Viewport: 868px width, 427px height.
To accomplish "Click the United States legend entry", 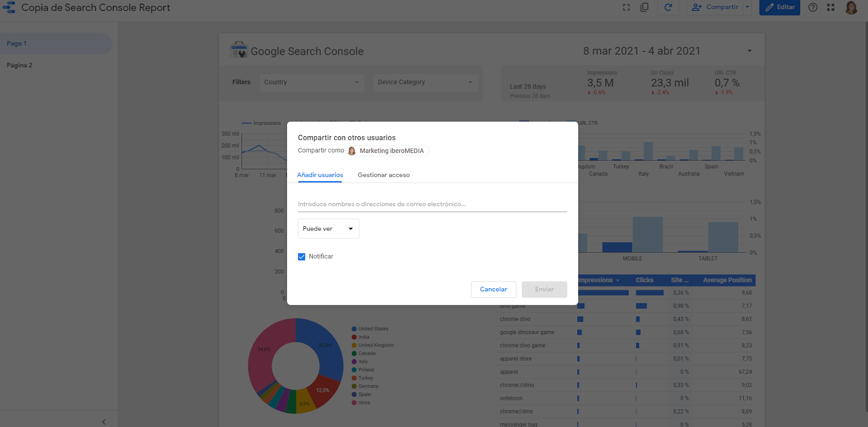I will pyautogui.click(x=370, y=329).
